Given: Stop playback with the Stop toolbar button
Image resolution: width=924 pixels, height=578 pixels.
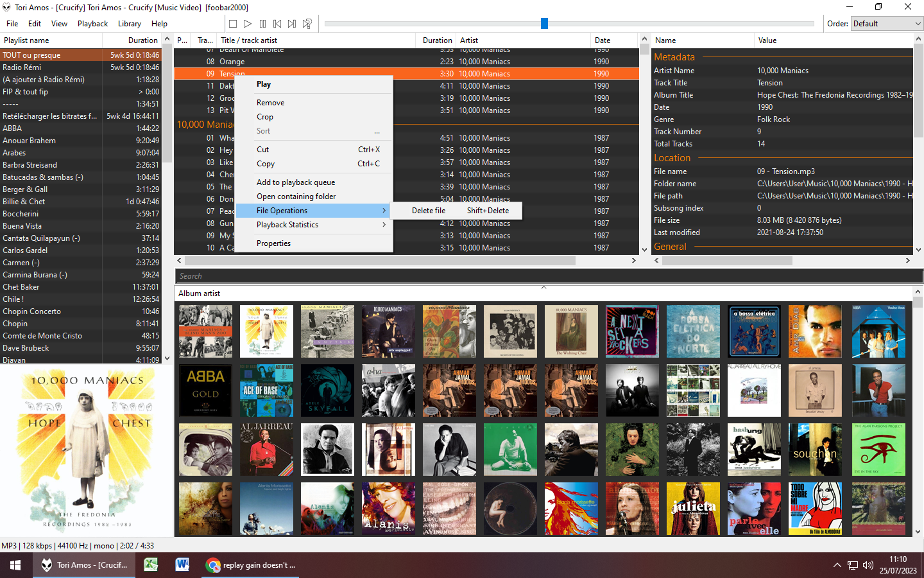Looking at the screenshot, I should [x=233, y=24].
